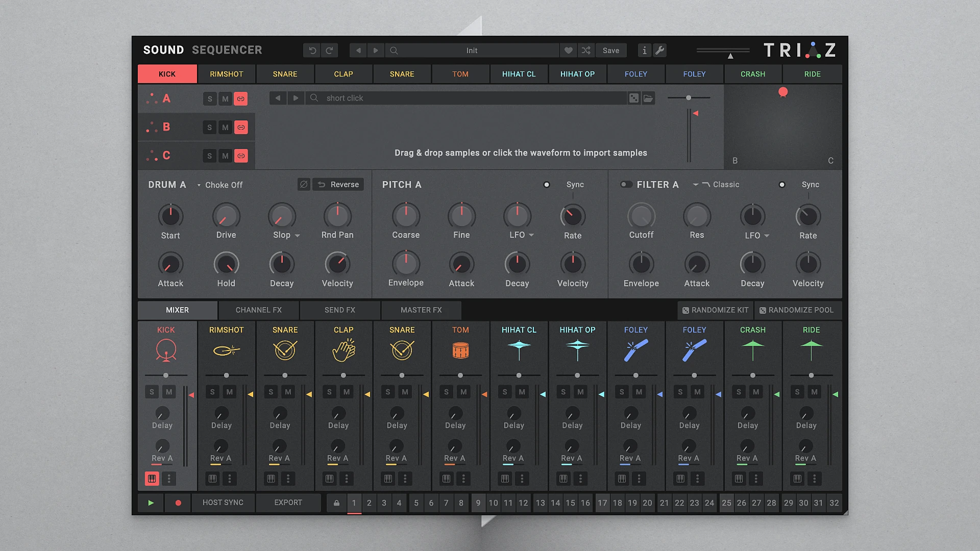Screen dimensions: 980x551
Task: Switch to the CHANNEL FX tab
Action: [258, 310]
